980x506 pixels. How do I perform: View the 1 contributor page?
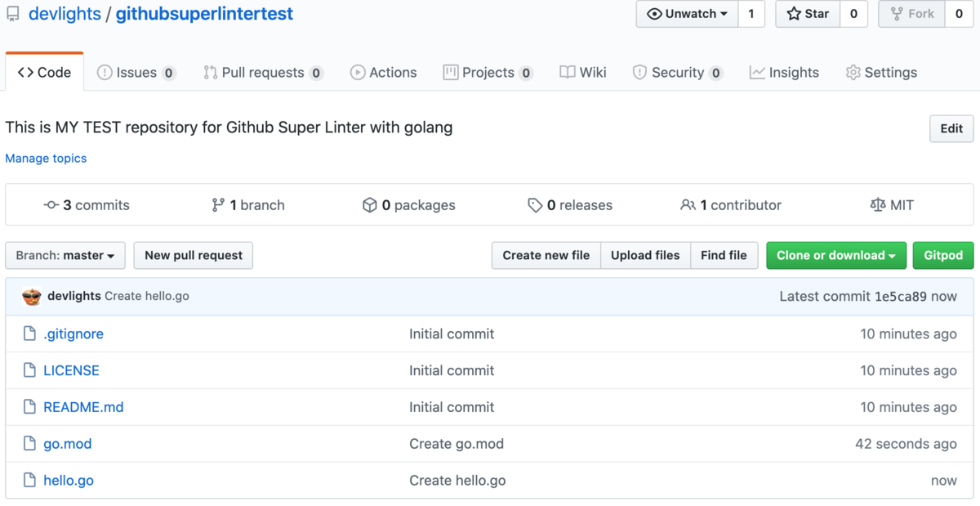coord(731,205)
